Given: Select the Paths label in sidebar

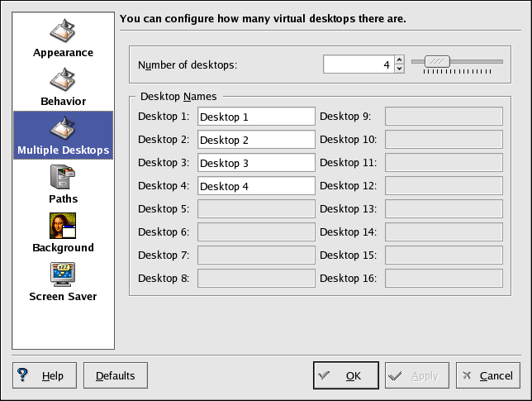Looking at the screenshot, I should (x=64, y=198).
